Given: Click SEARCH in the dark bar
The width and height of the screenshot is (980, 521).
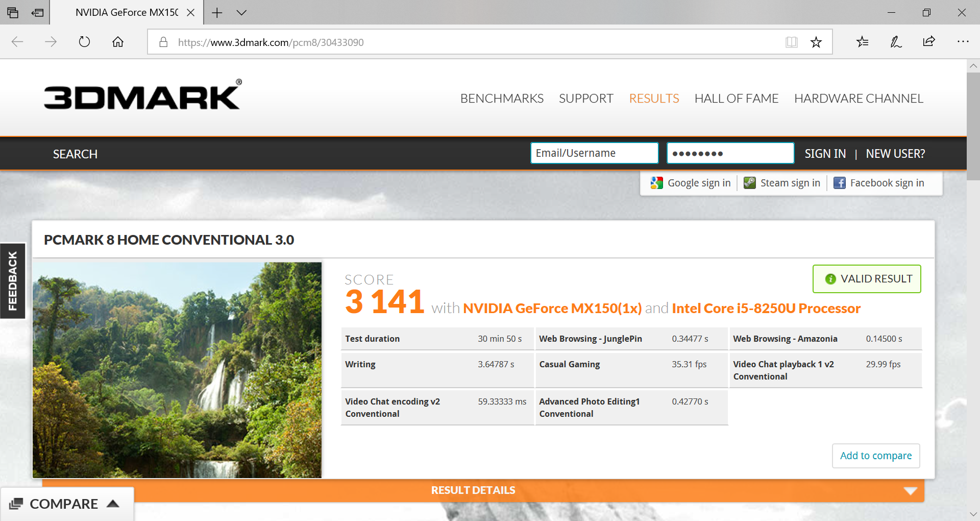Looking at the screenshot, I should 75,154.
